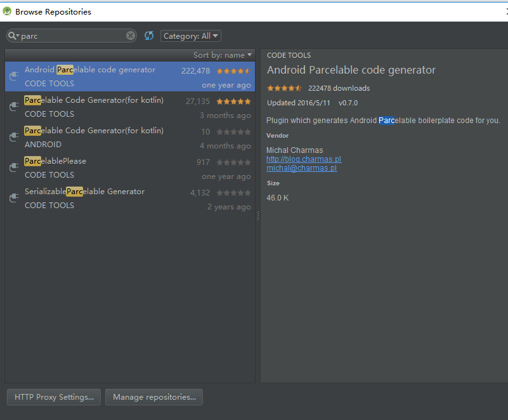Click '27,135' download count in list
Viewport: 508px width, 420px height.
(x=198, y=102)
